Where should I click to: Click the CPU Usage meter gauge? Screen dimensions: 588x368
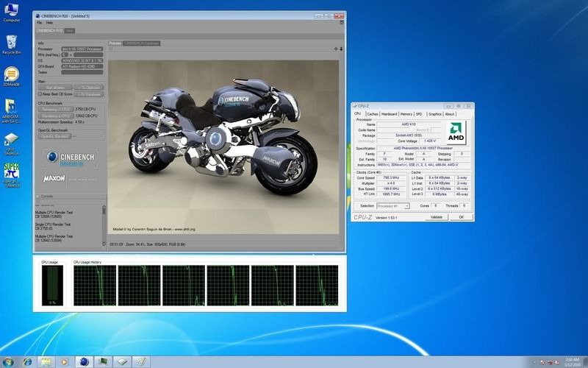pos(52,286)
